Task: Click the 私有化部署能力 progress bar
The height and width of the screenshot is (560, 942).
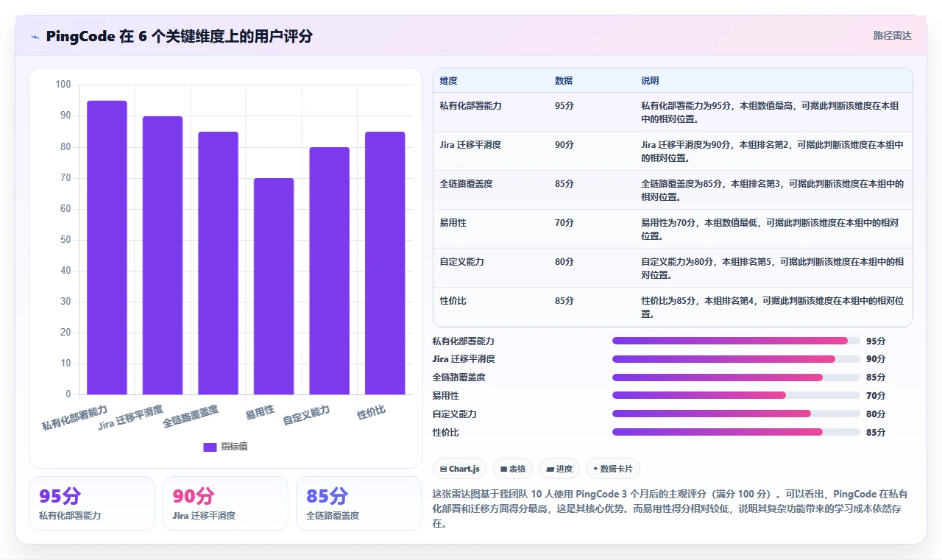Action: (736, 341)
